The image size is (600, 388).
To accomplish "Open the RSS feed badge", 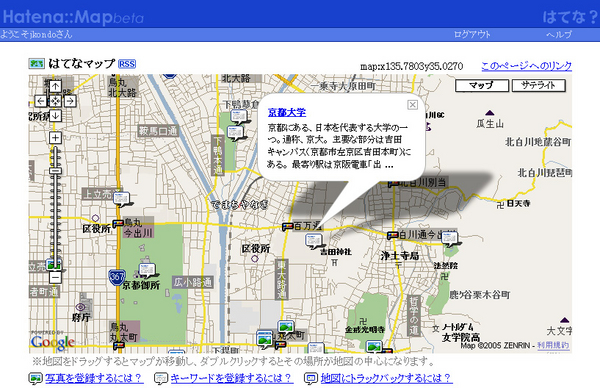I will 127,64.
